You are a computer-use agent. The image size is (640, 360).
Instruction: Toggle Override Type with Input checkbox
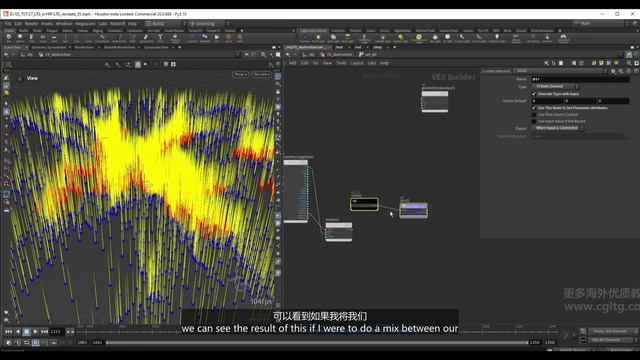click(x=534, y=94)
